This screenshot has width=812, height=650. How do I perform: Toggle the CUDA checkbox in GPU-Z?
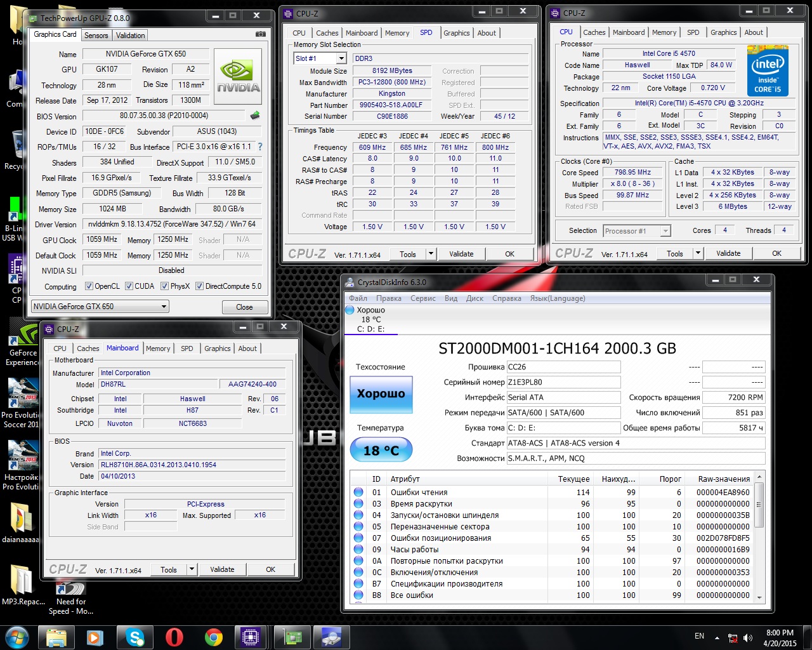click(x=129, y=286)
